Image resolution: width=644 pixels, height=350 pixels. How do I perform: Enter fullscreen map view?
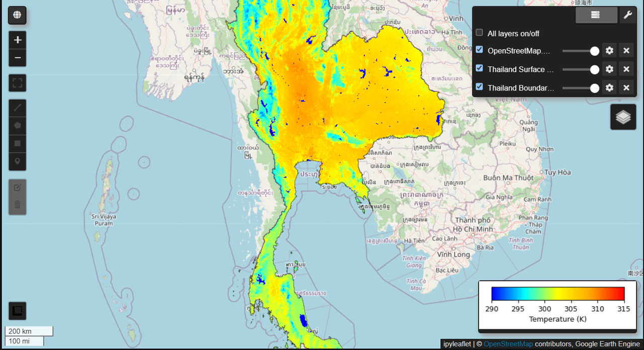point(17,83)
